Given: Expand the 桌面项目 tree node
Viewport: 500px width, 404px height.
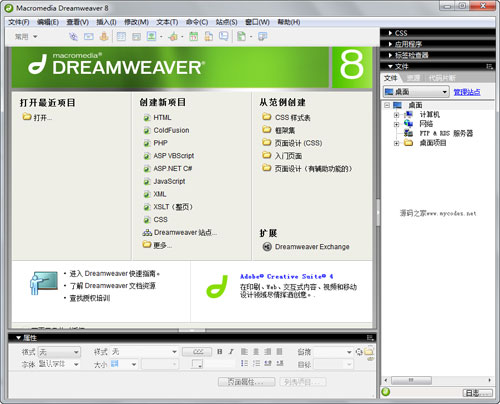Looking at the screenshot, I should [396, 143].
